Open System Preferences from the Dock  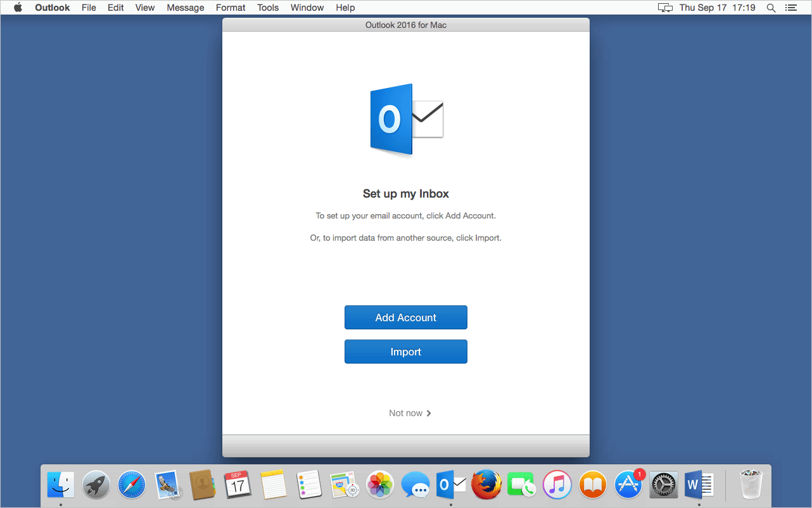(x=664, y=485)
